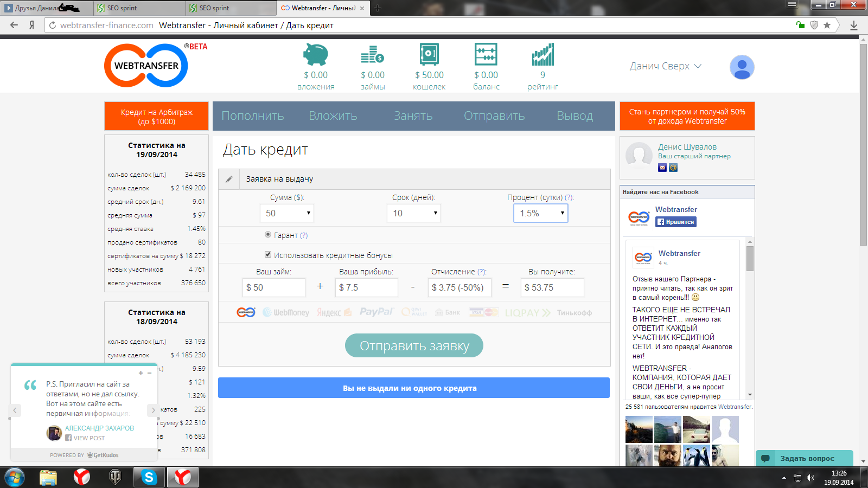Click the Гарант help question mark

(x=304, y=235)
